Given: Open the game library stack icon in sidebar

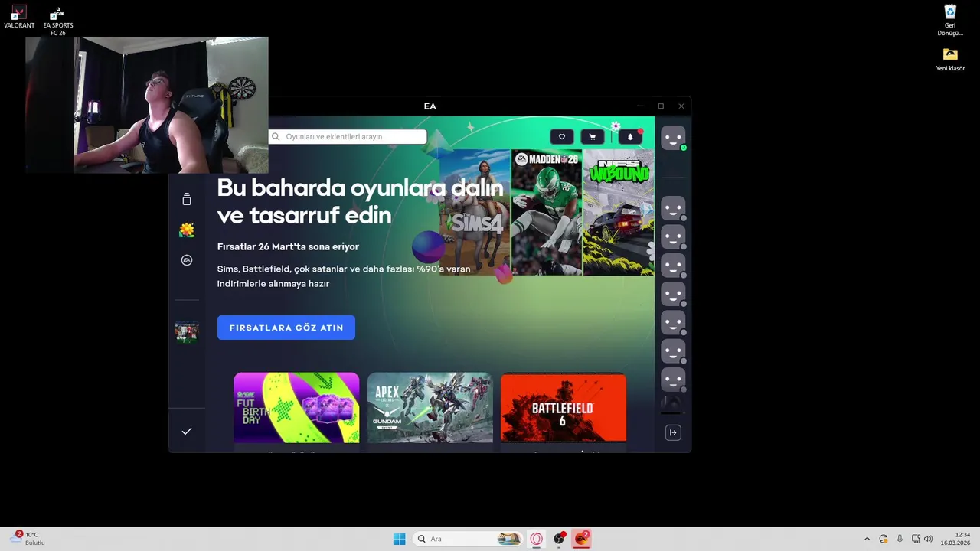Looking at the screenshot, I should pyautogui.click(x=187, y=199).
